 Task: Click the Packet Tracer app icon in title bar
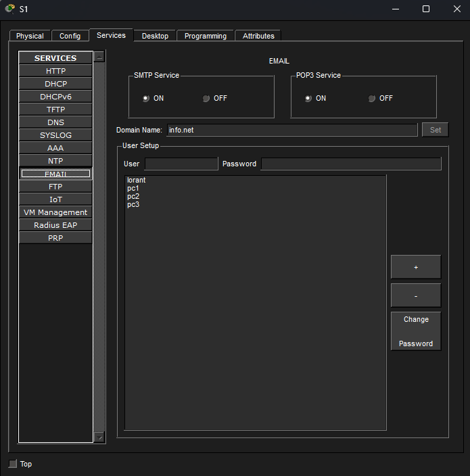pos(10,9)
